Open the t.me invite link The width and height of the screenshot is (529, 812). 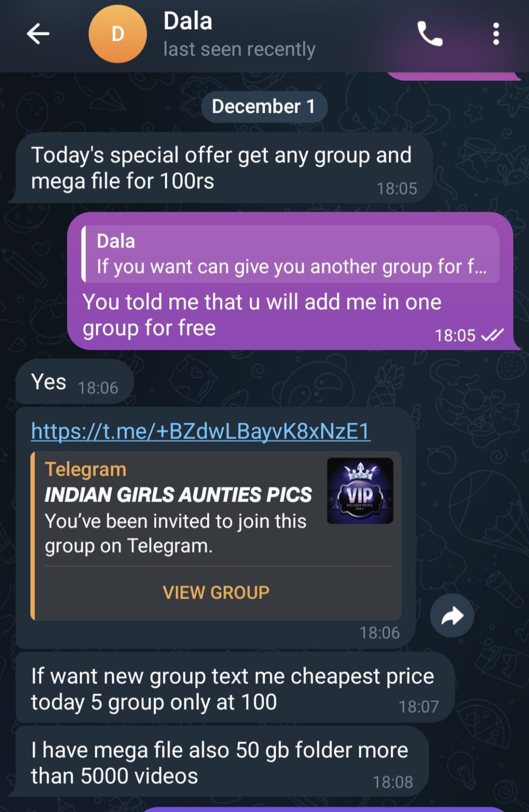201,431
